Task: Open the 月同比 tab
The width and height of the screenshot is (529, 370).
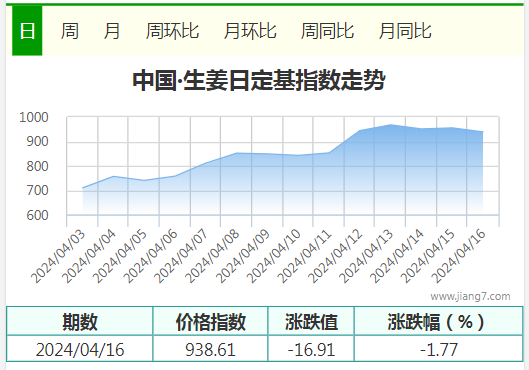Action: coord(405,31)
